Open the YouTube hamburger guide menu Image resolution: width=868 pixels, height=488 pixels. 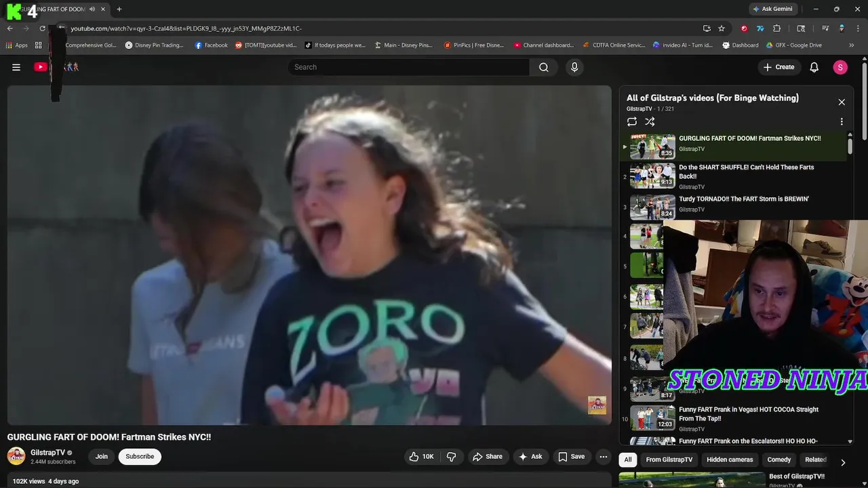pos(16,67)
